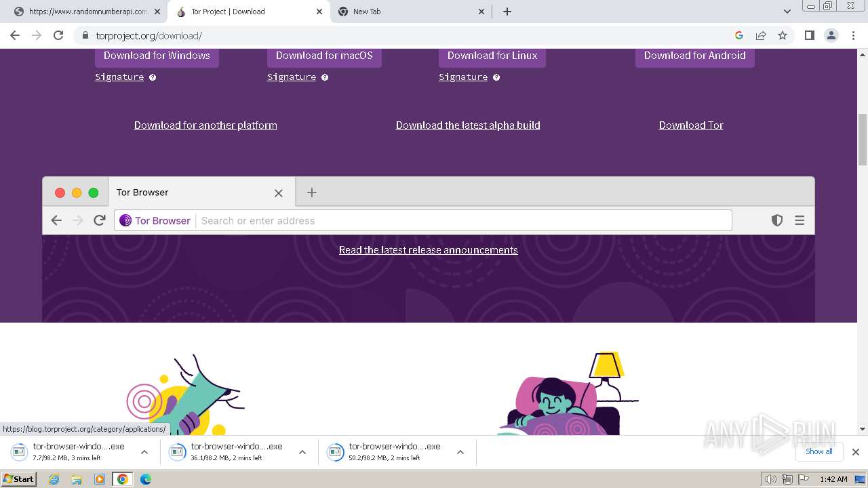The image size is (868, 488).
Task: Click the page vertical scrollbar thumb
Action: (x=863, y=139)
